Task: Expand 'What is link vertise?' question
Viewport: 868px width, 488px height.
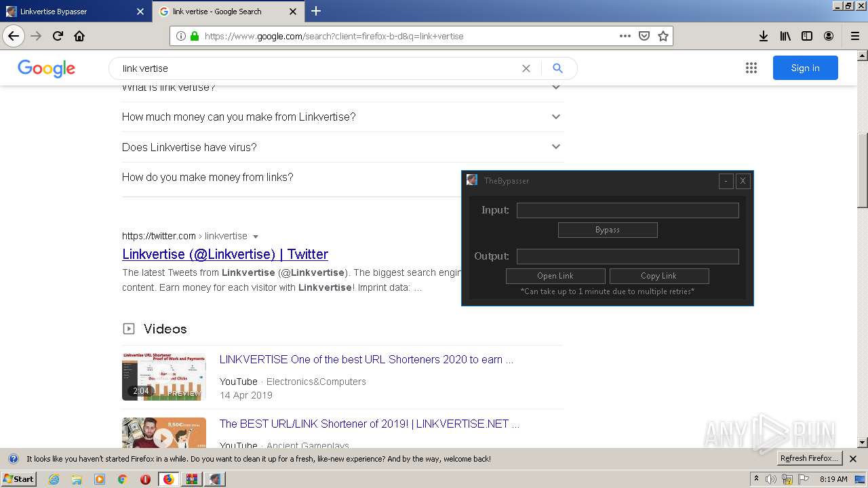Action: 342,88
